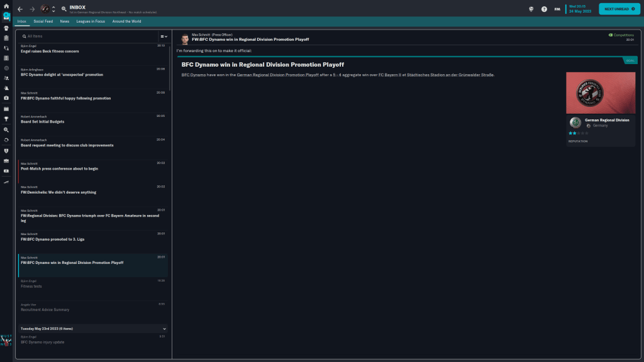The width and height of the screenshot is (644, 362).
Task: Open Schedule via calendar icon in sidebar
Action: (x=6, y=108)
